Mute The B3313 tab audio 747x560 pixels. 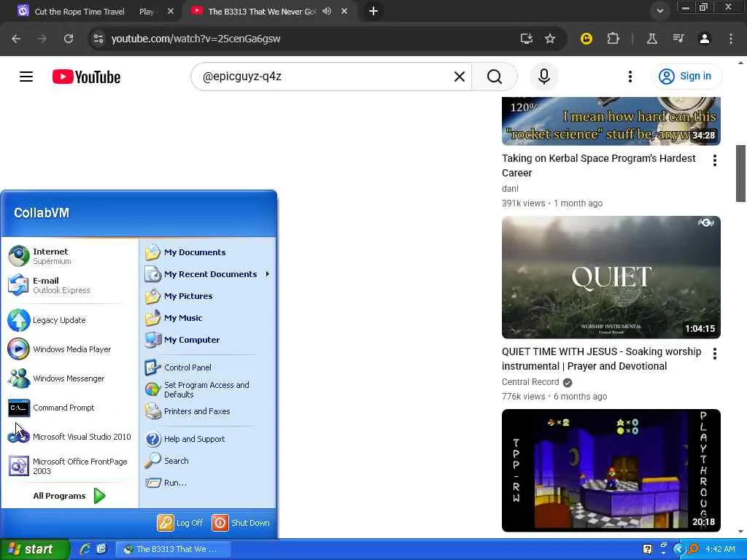point(327,11)
